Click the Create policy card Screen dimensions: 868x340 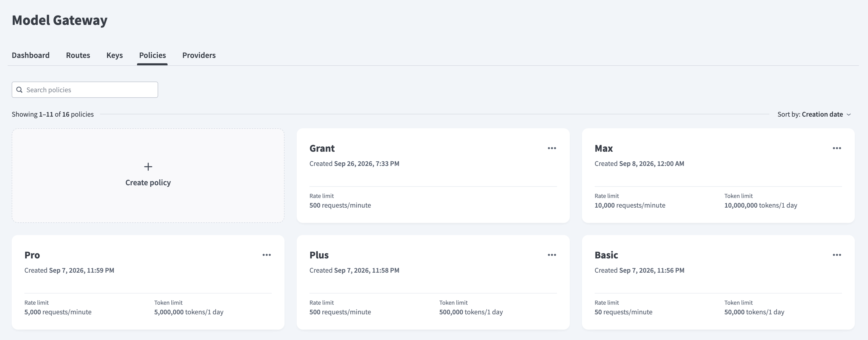tap(148, 175)
